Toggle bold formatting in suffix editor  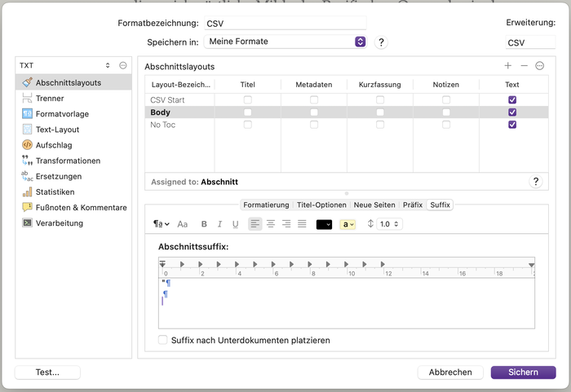point(204,224)
